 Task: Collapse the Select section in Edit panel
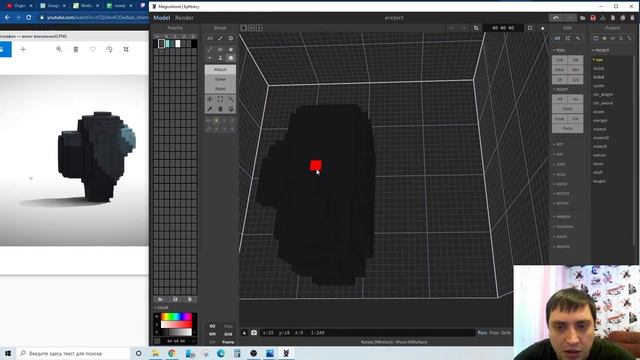click(561, 89)
